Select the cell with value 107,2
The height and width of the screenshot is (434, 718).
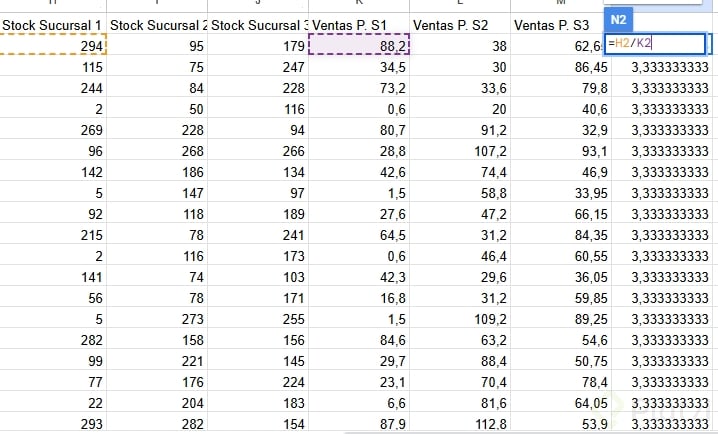(460, 150)
